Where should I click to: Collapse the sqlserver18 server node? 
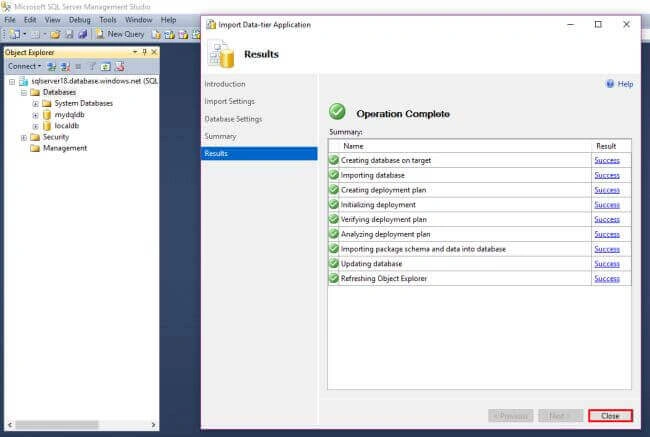12,82
